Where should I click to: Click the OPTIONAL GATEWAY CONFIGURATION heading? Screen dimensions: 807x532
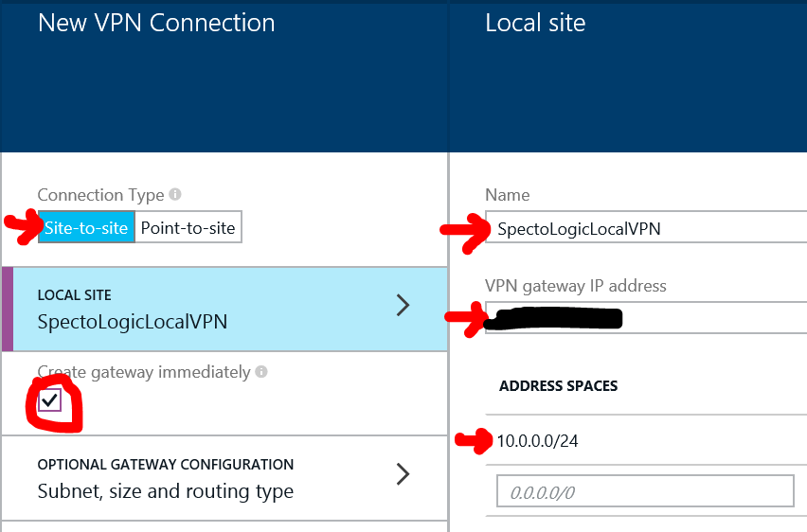click(165, 465)
